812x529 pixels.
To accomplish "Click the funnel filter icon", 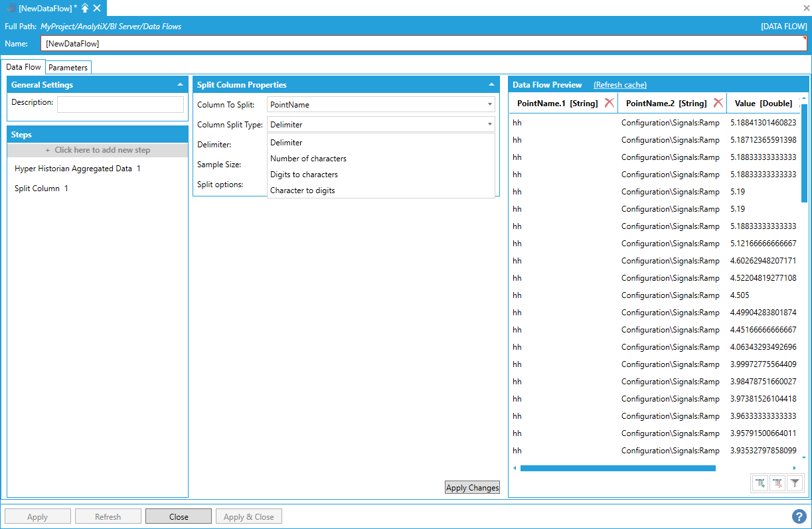I will (x=794, y=484).
